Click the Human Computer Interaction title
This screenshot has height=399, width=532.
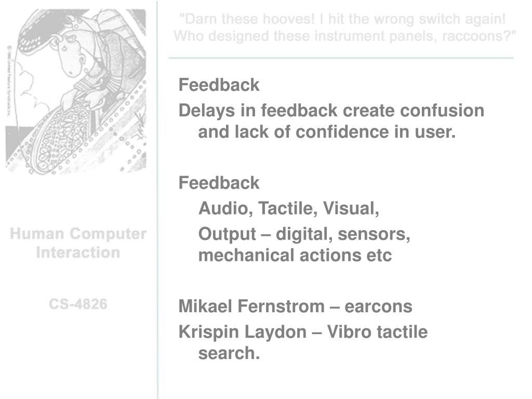tap(78, 243)
